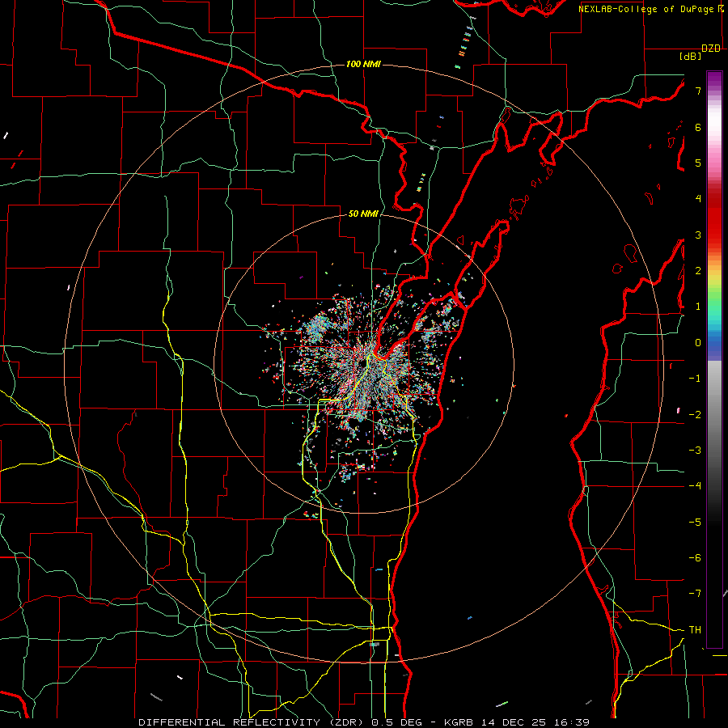Click the 50 NMI range ring label

click(x=363, y=214)
